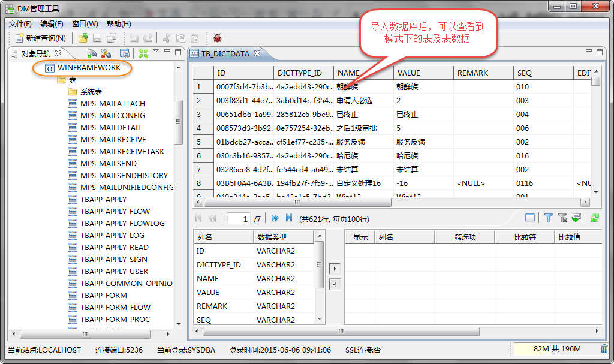The height and width of the screenshot is (364, 614).
Task: Click the green collapse-all arrows icon
Action: [143, 53]
